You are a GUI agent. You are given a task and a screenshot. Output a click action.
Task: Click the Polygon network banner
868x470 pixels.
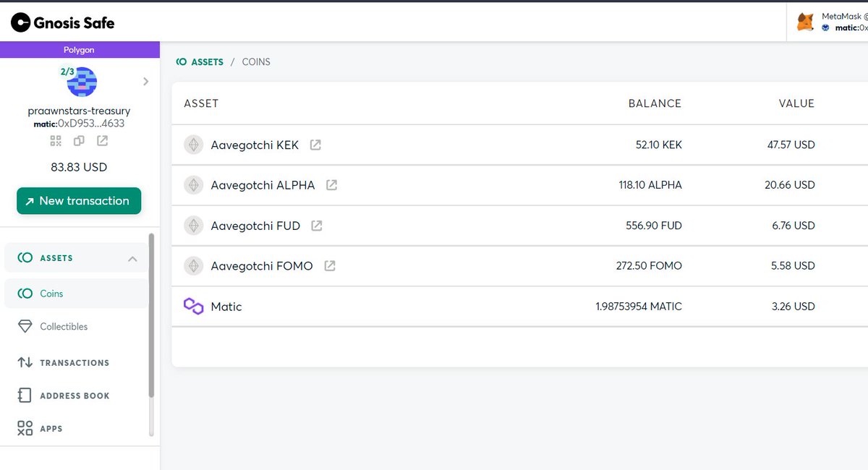pos(80,50)
